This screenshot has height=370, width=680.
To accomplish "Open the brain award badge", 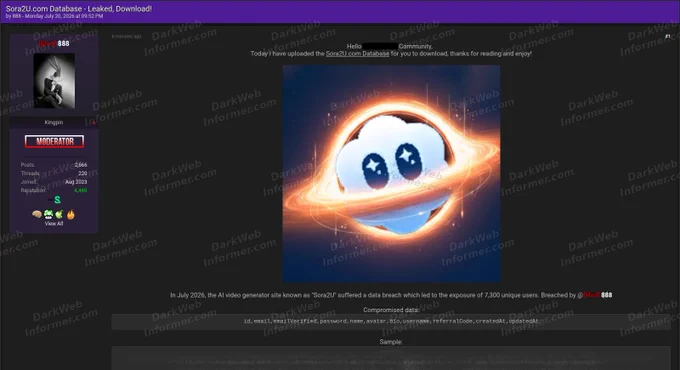I will 37,214.
